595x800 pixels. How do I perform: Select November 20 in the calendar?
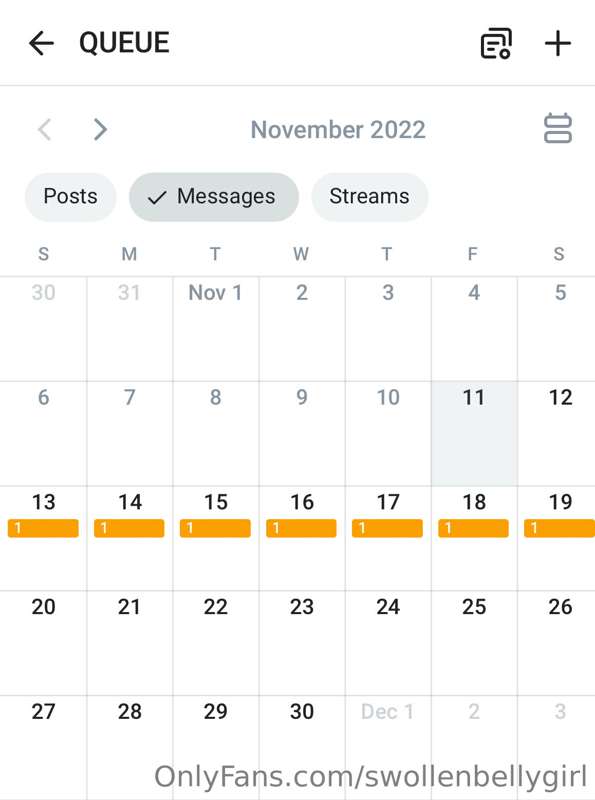point(43,643)
